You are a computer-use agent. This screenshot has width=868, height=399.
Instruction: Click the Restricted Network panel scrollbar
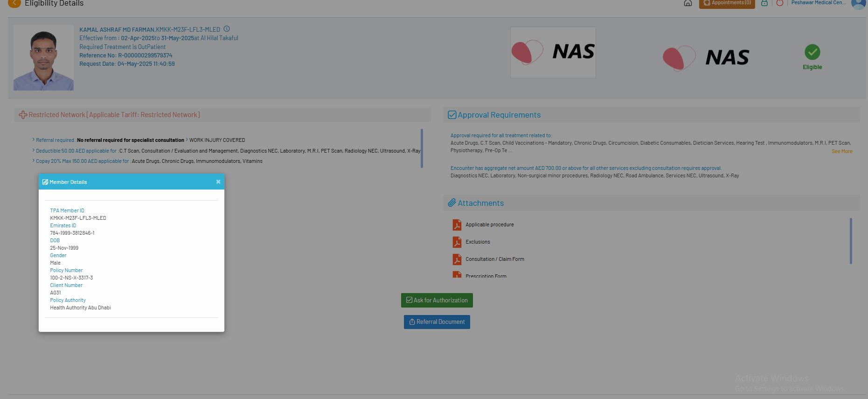(x=422, y=148)
